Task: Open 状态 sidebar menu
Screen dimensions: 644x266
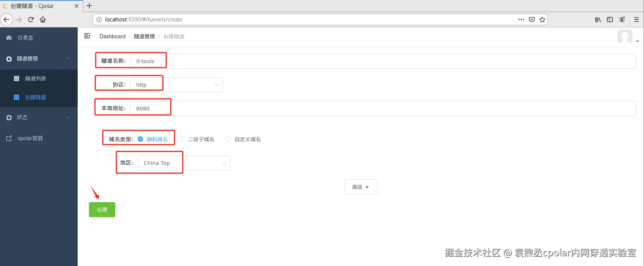Action: (x=39, y=118)
